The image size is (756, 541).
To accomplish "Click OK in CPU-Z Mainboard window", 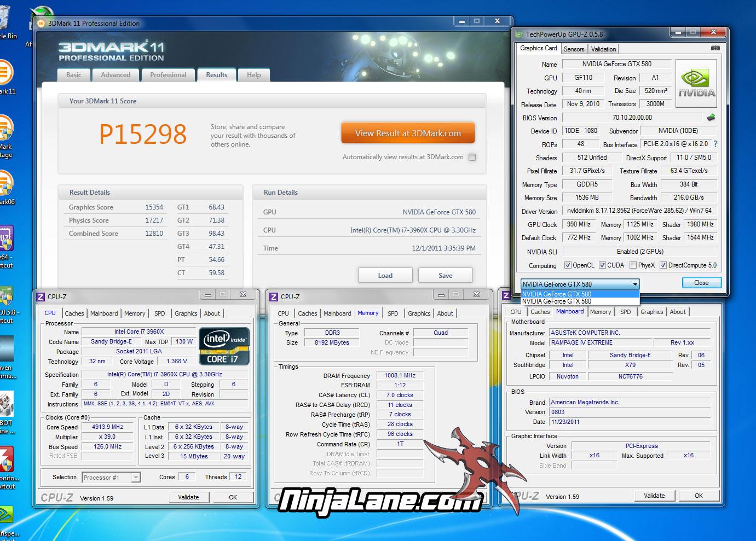I will point(699,496).
